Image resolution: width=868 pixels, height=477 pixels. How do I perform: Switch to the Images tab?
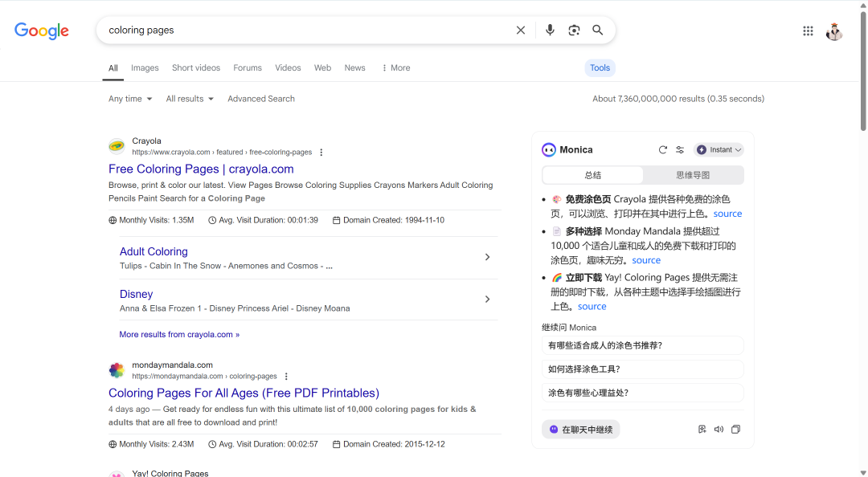145,67
